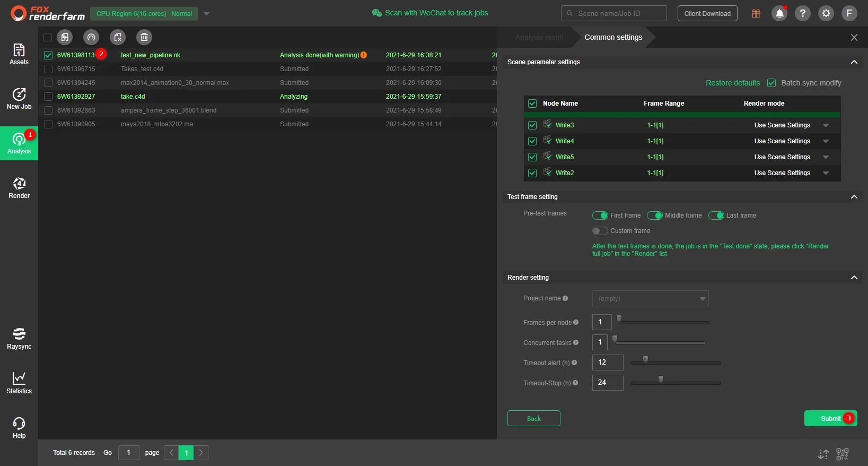Click the Timeout alert hours field
Screen dimensions: 868x466
click(x=608, y=363)
